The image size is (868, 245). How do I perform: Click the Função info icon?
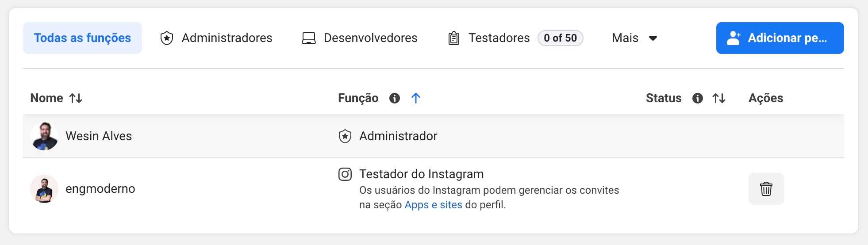[x=394, y=98]
